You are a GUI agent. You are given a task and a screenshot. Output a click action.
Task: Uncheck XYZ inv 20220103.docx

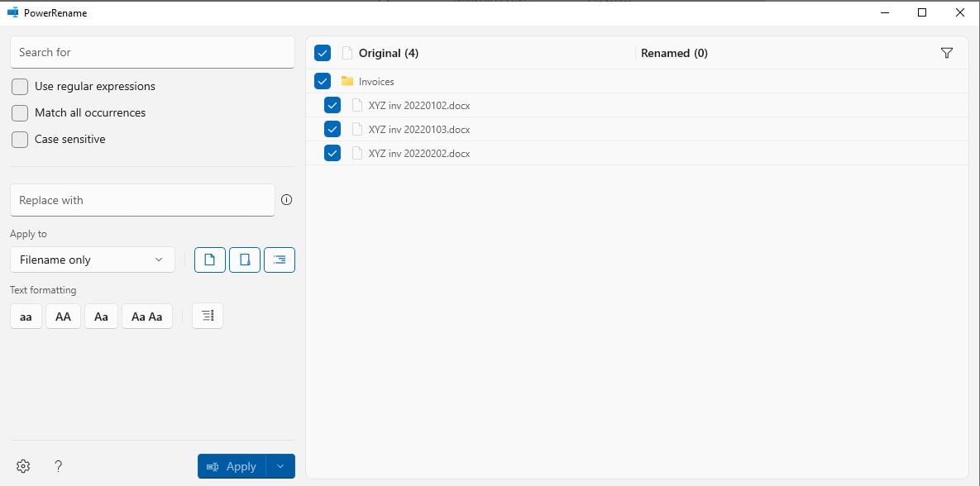pos(332,129)
